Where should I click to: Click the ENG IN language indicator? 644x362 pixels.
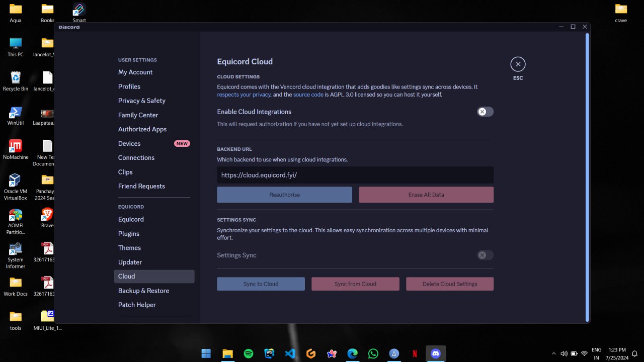coord(596,353)
